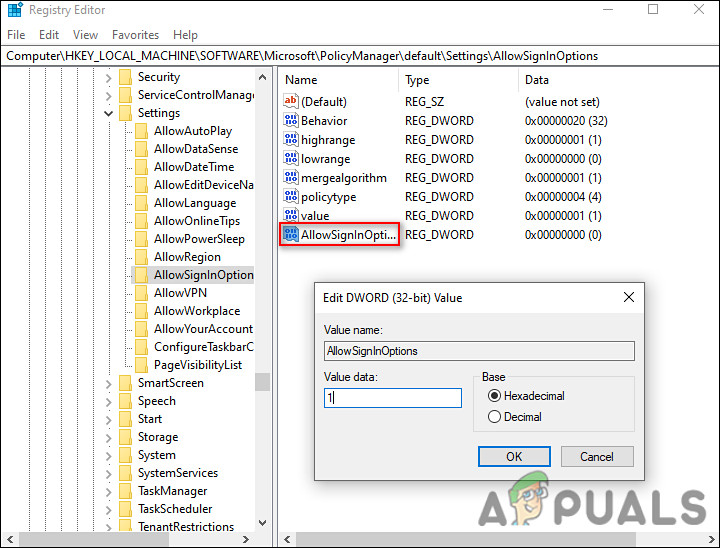Collapse the Settings key
The image size is (720, 548).
(x=108, y=113)
